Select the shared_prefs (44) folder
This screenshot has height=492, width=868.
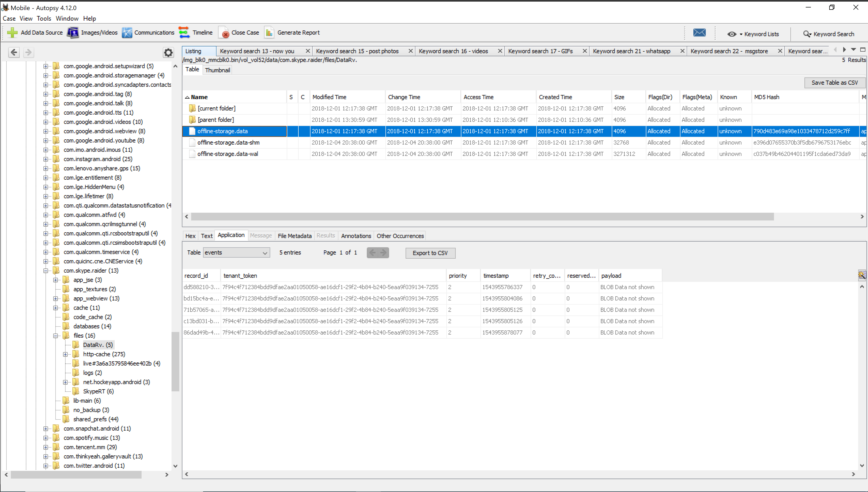[96, 419]
